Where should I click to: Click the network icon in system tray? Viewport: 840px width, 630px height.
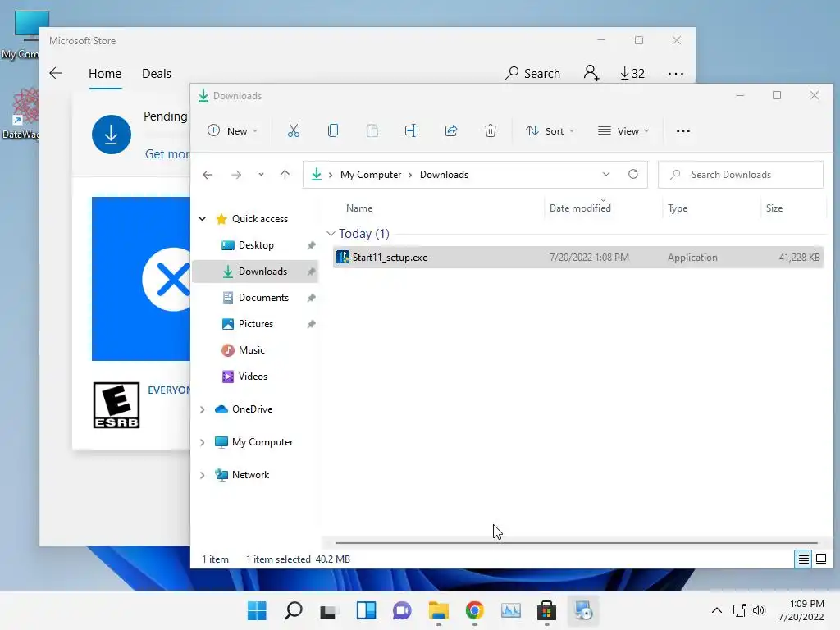(x=740, y=610)
